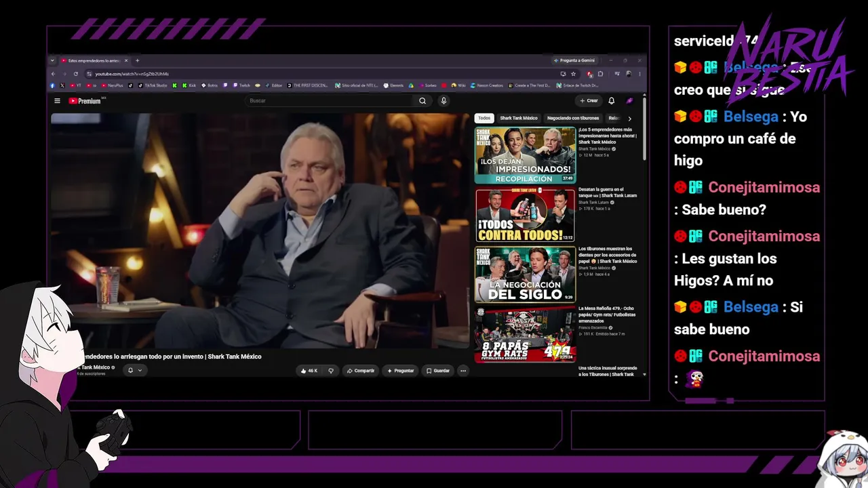
Task: Open 'Desatan la guerra en el tanque' title
Action: click(x=608, y=192)
